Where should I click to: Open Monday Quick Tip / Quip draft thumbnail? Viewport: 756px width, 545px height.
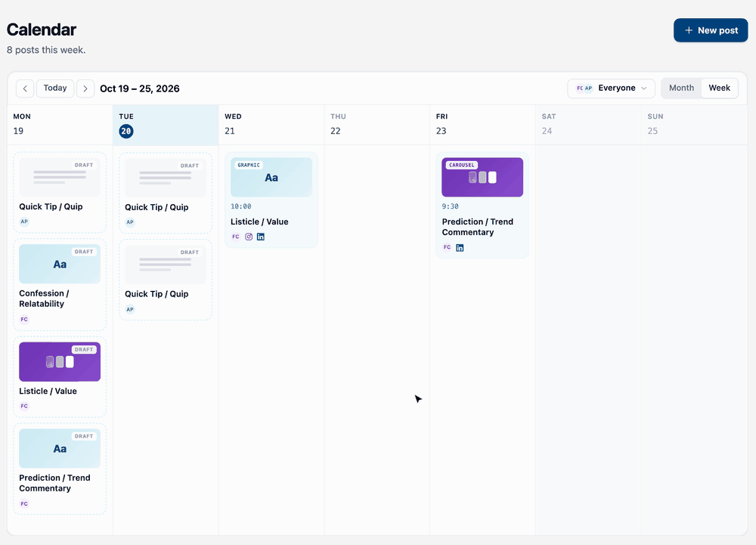coord(60,177)
